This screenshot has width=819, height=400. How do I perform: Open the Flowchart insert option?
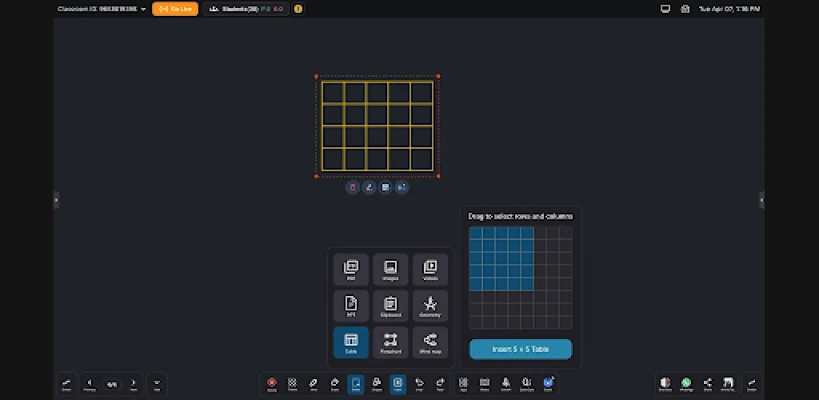click(390, 342)
